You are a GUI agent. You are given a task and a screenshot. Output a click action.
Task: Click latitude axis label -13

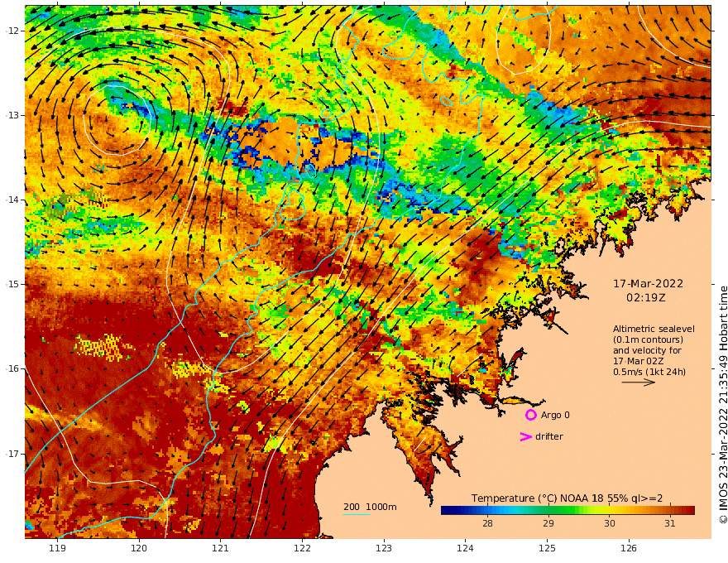click(12, 115)
